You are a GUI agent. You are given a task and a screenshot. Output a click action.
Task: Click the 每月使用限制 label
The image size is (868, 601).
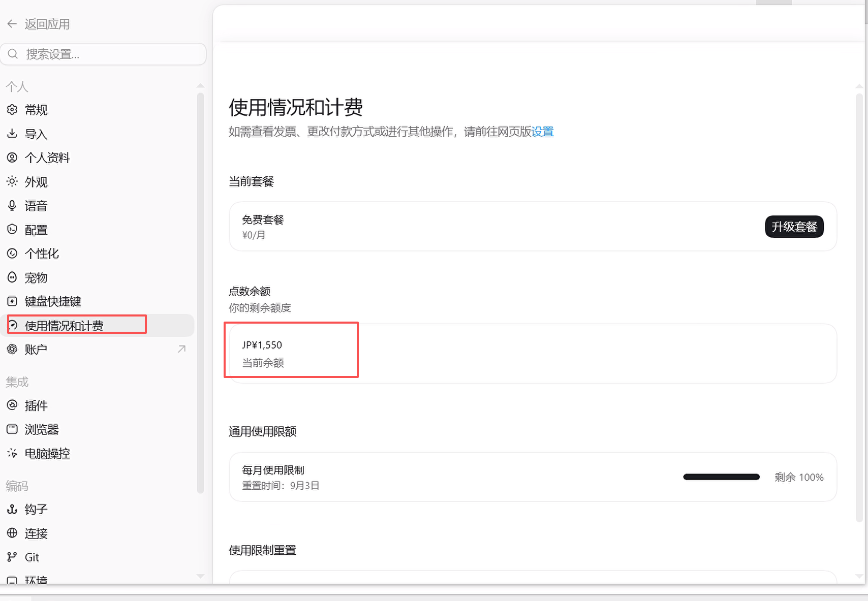[x=273, y=470]
